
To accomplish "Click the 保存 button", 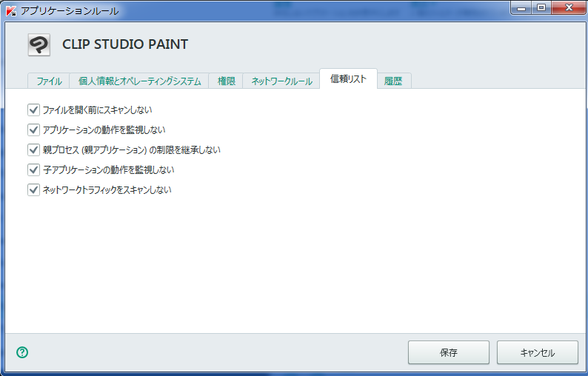I will pyautogui.click(x=449, y=352).
